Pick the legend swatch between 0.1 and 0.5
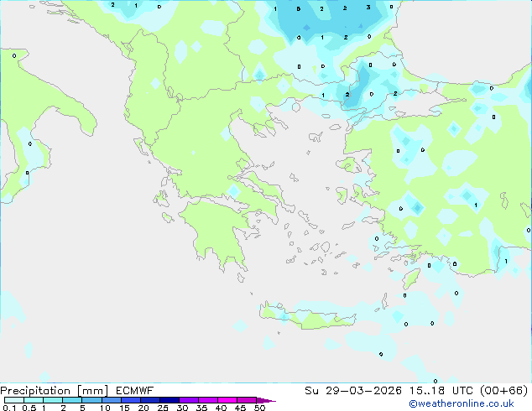Viewport: 532px width, 411px height. coord(14,400)
